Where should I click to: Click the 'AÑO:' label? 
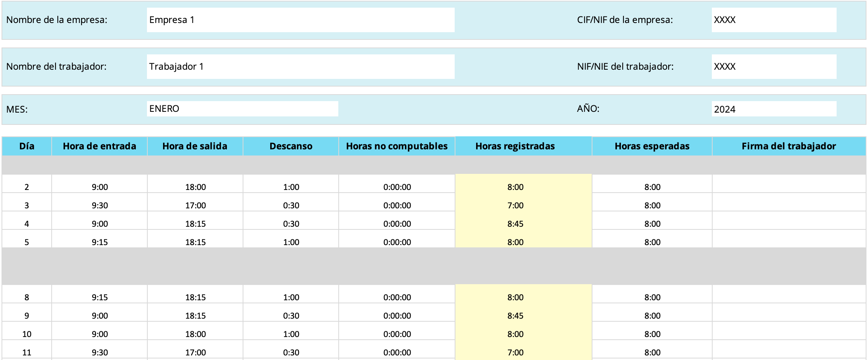pos(588,108)
